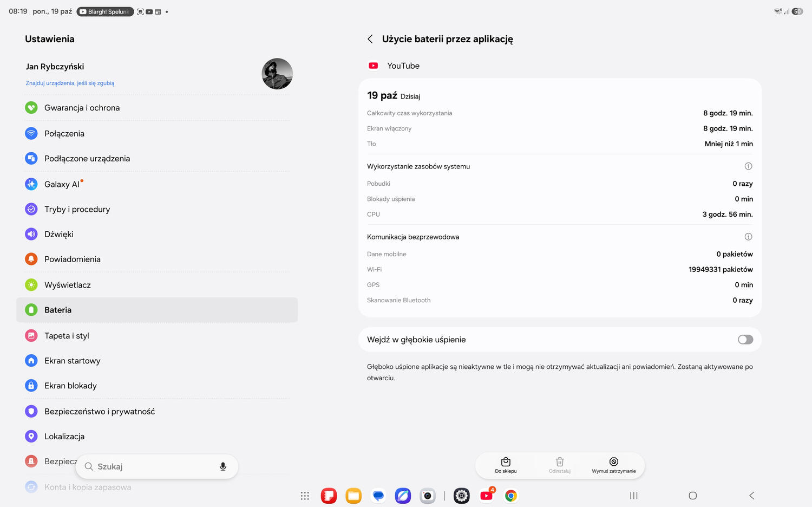This screenshot has height=507, width=812.
Task: Tap microphone icon in search bar
Action: 222,466
